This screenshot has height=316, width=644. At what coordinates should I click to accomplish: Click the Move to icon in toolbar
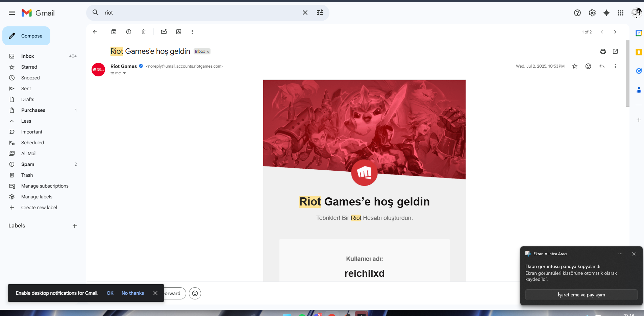coord(179,32)
